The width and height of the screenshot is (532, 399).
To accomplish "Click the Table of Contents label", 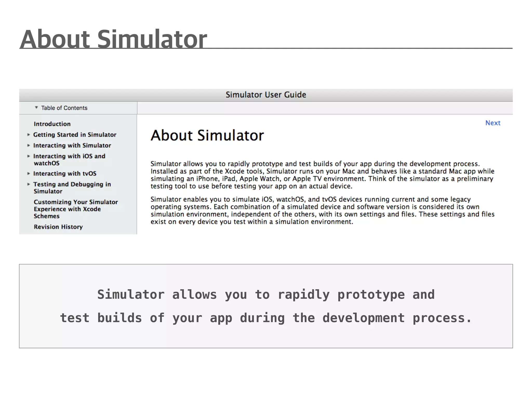I will 64,108.
